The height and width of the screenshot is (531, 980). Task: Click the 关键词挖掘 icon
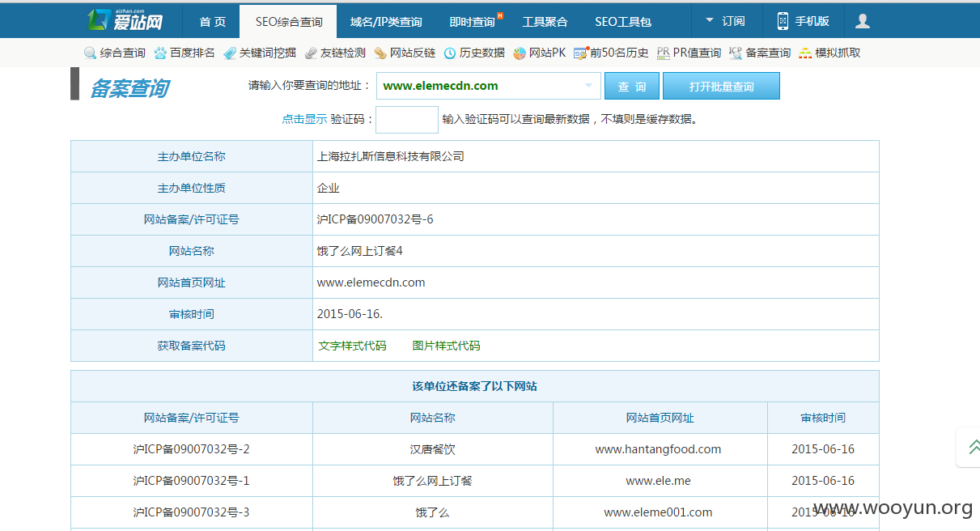(230, 53)
